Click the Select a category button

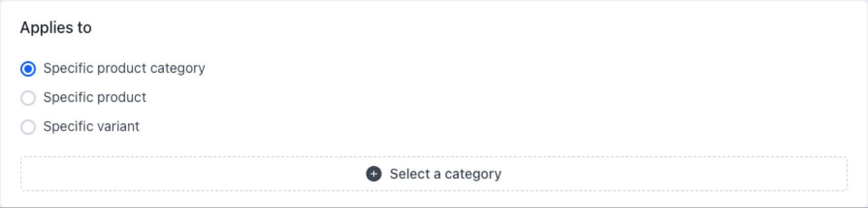point(433,174)
